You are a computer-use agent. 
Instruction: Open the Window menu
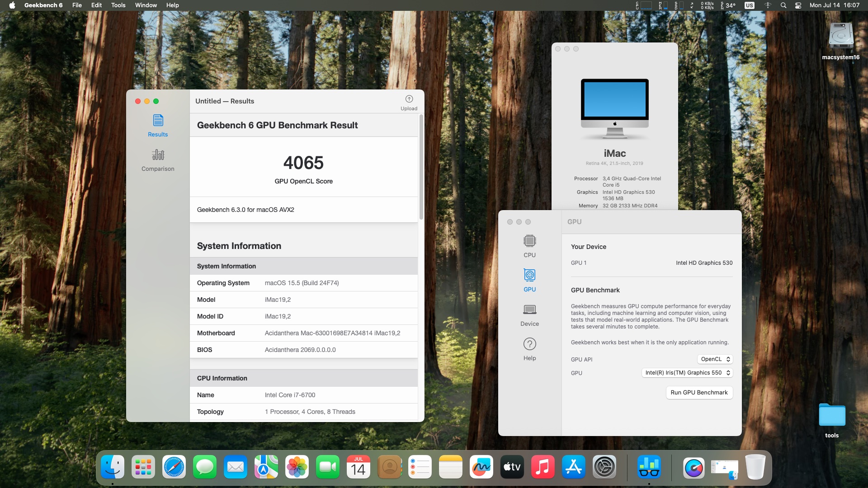pos(146,5)
